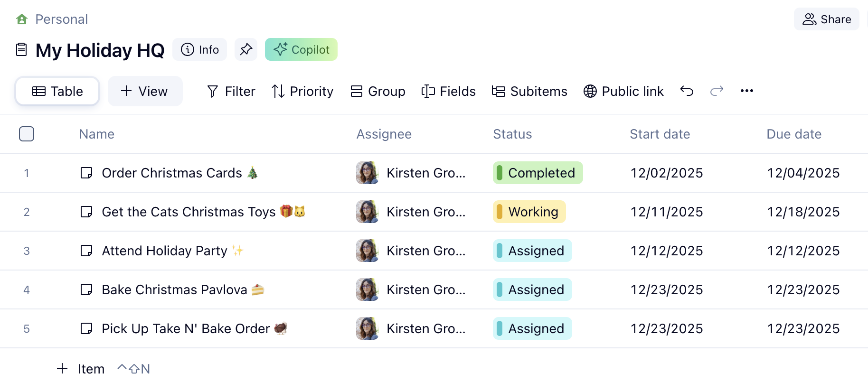The width and height of the screenshot is (868, 392).
Task: Select the Table view tab
Action: pyautogui.click(x=57, y=91)
